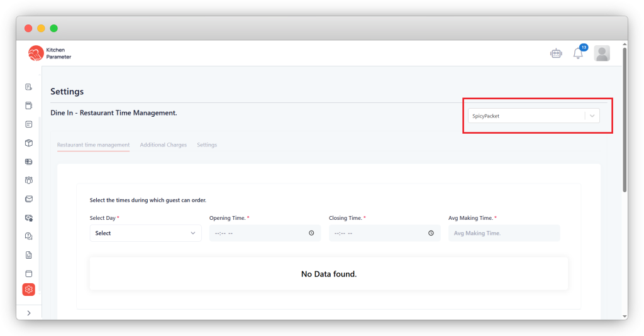Switch to the Settings tab
This screenshot has height=336, width=644.
[207, 145]
